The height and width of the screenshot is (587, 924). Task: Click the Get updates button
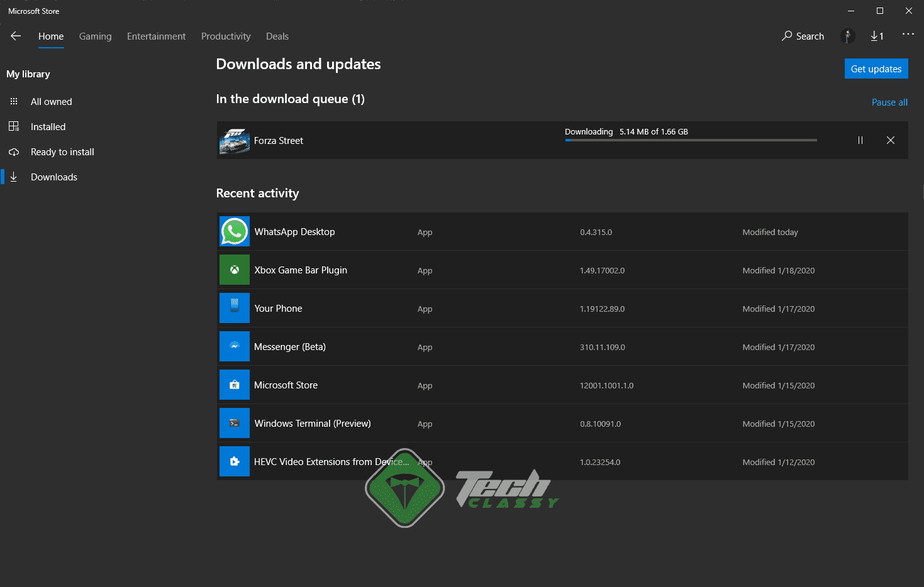pyautogui.click(x=876, y=68)
